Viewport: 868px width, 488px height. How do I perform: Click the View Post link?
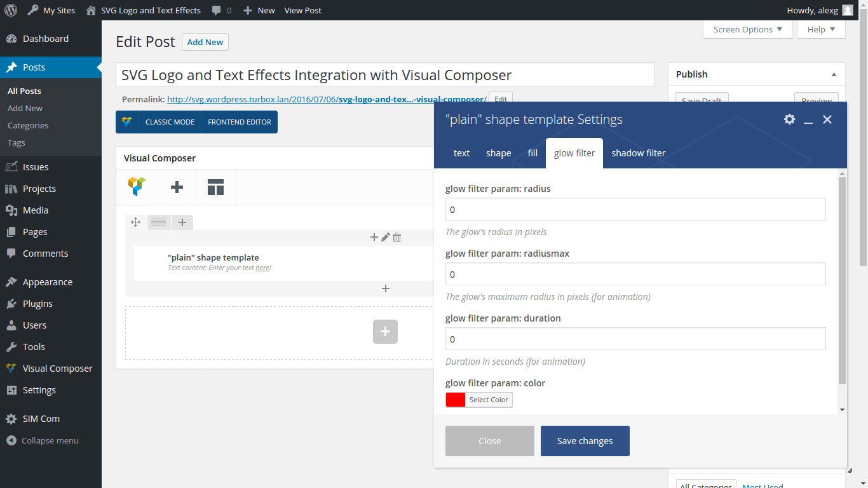(302, 10)
